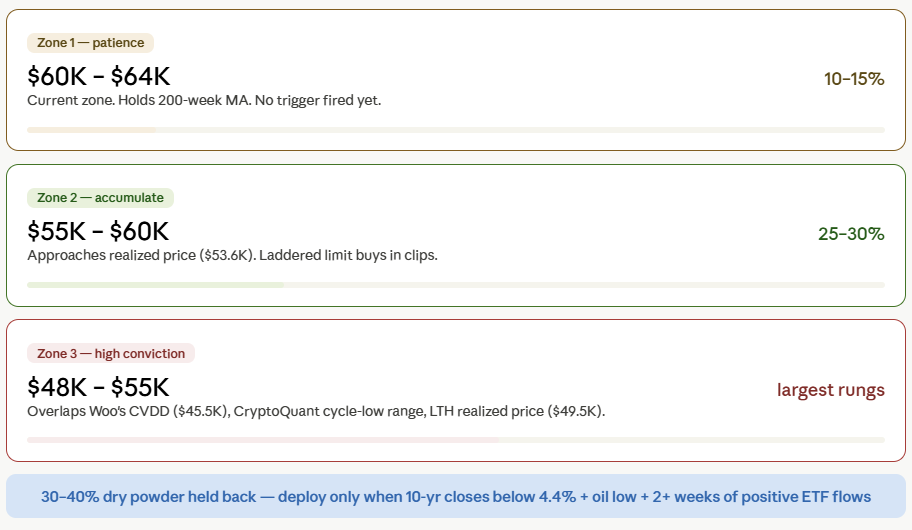The image size is (912, 530).
Task: Select the $48K – $55K price range heading
Action: 98,387
